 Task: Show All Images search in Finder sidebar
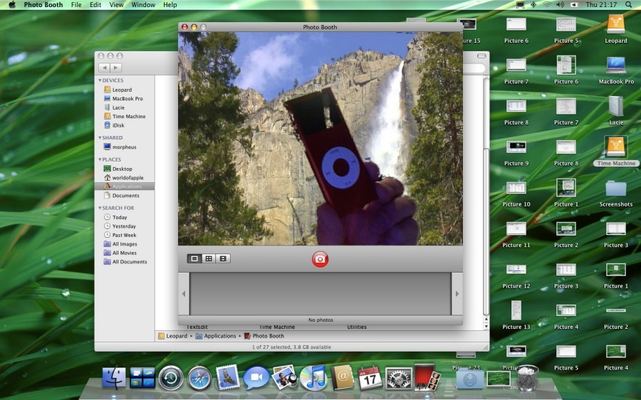click(121, 244)
